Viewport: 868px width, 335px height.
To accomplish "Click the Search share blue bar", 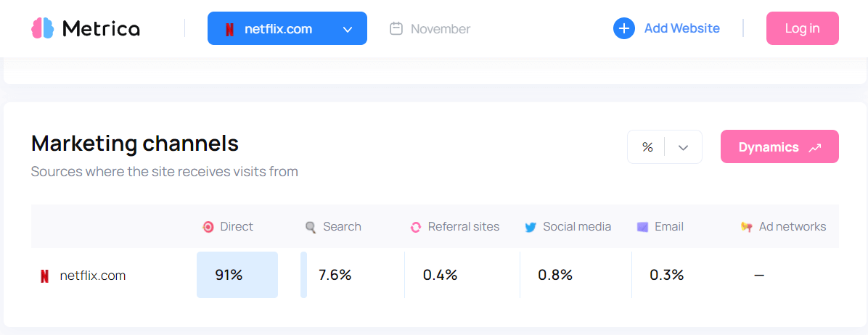I will [303, 275].
